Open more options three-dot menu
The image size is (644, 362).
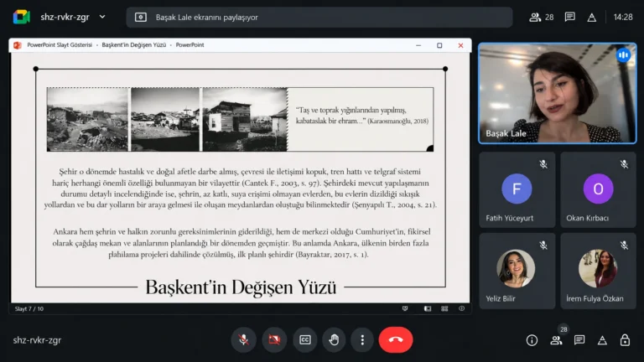362,340
